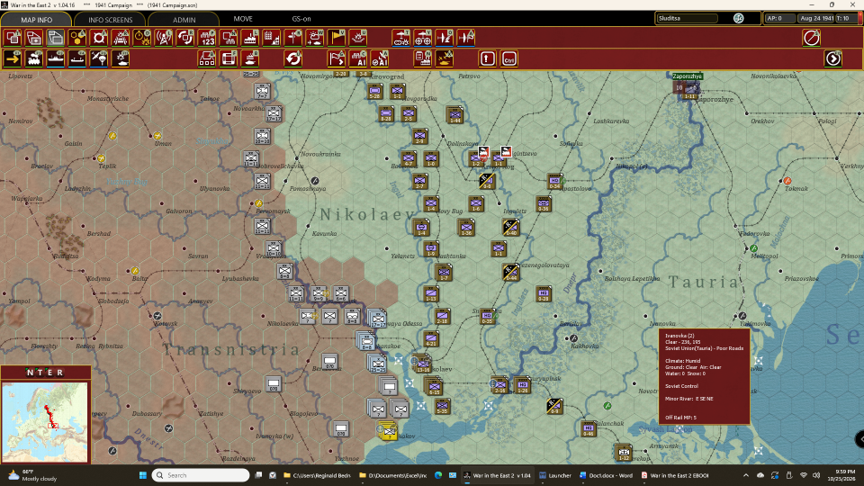Click the circular refresh arrows icon

pos(293,58)
